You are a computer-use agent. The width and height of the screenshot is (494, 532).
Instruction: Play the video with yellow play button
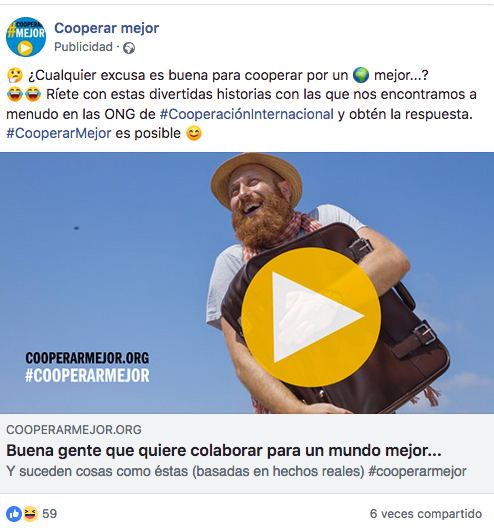point(311,317)
